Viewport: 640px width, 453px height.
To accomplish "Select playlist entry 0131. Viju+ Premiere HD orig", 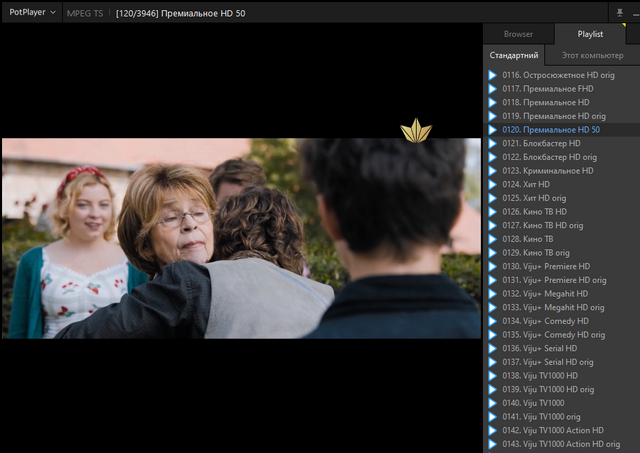I will (562, 280).
